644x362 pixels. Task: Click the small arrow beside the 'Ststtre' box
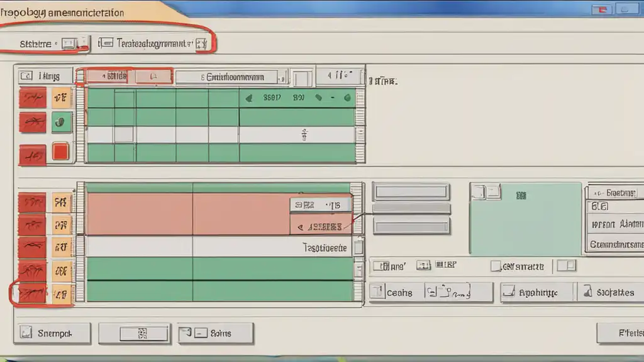pos(84,43)
